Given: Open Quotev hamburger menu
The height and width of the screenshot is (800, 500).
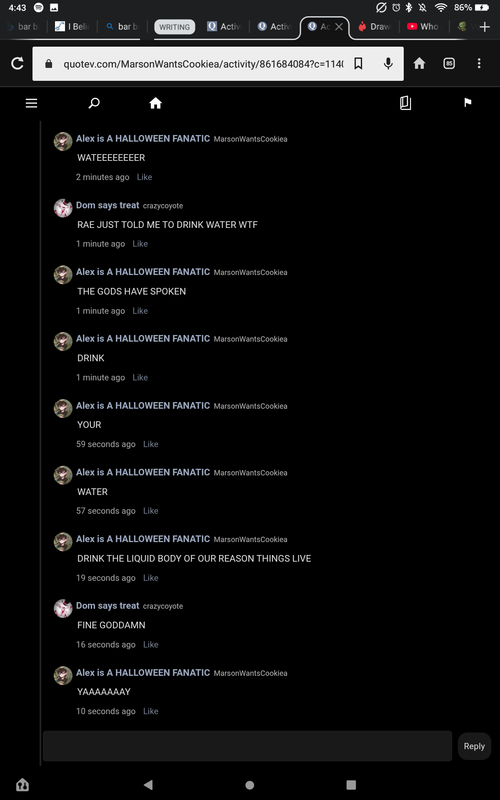Looking at the screenshot, I should pyautogui.click(x=32, y=104).
